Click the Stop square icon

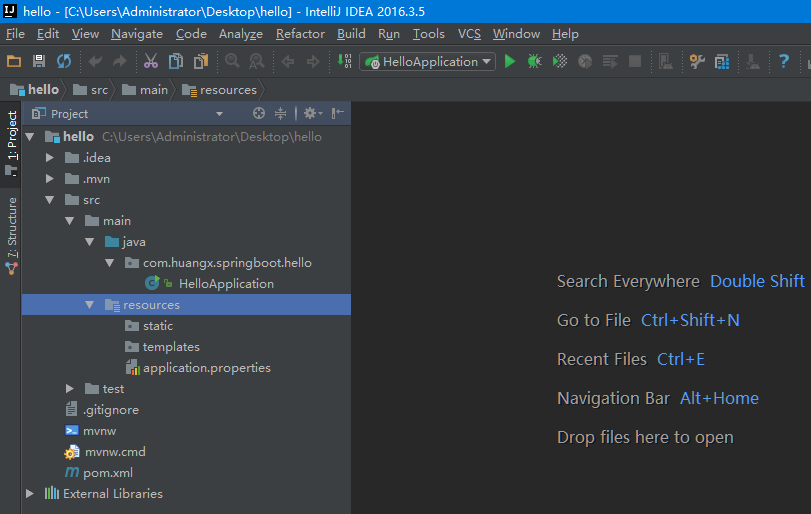[x=635, y=62]
